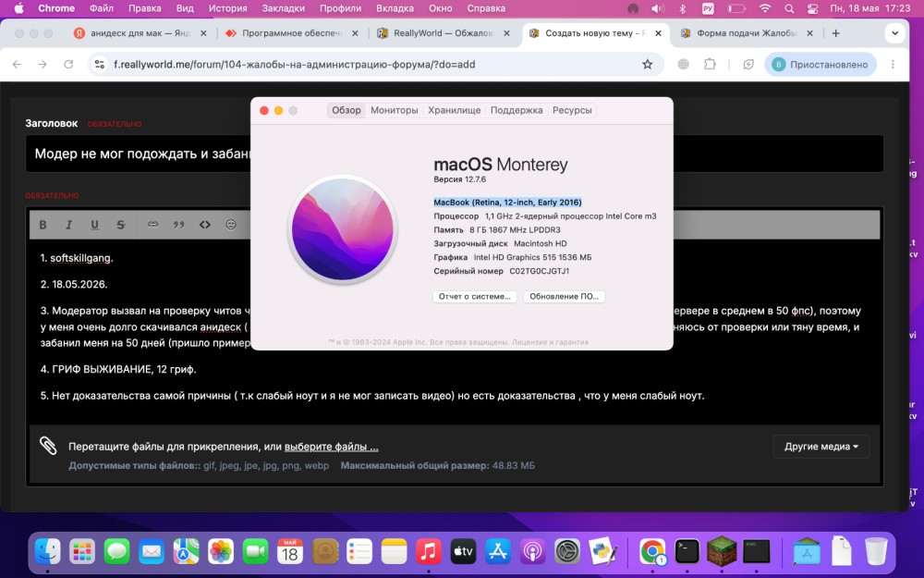
Task: Open Control Center in the menu bar
Action: [812, 8]
